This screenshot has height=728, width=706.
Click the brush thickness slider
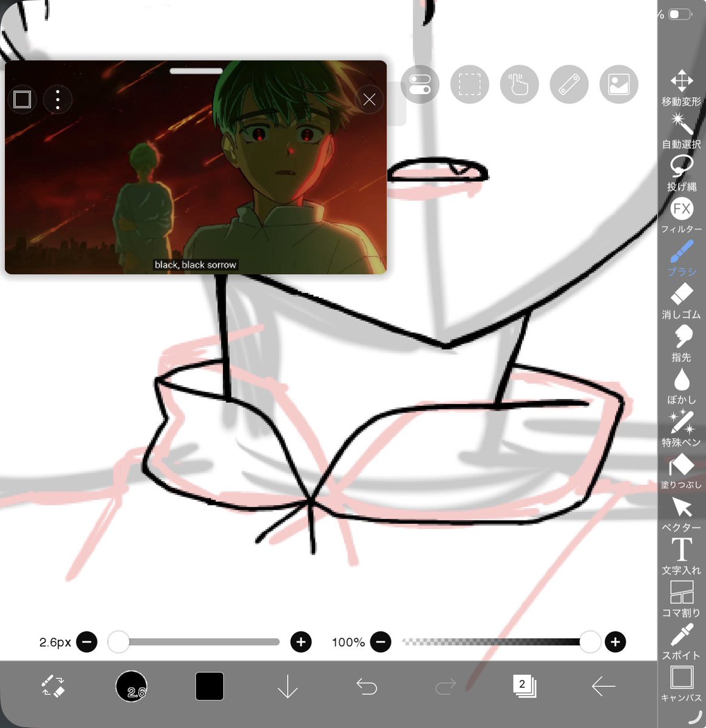(194, 641)
